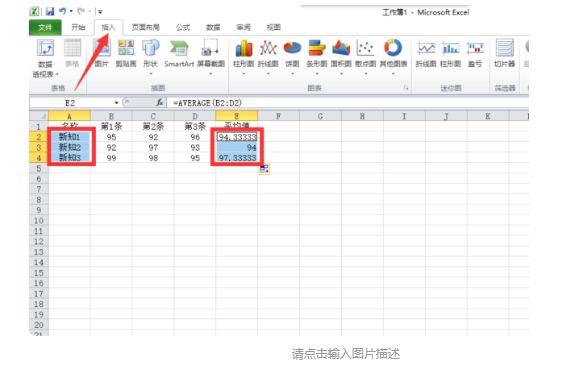Open the Customize Quick Access Toolbar dropdown
This screenshot has width=572, height=369.
click(100, 12)
